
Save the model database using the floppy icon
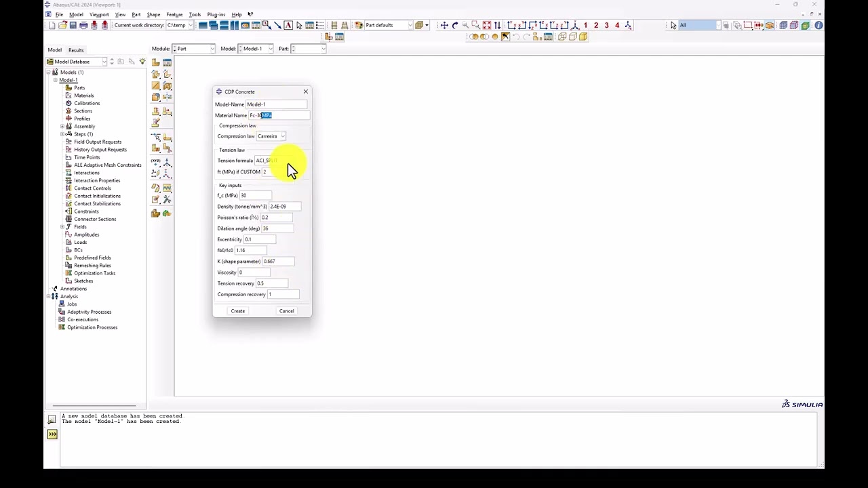pyautogui.click(x=73, y=26)
